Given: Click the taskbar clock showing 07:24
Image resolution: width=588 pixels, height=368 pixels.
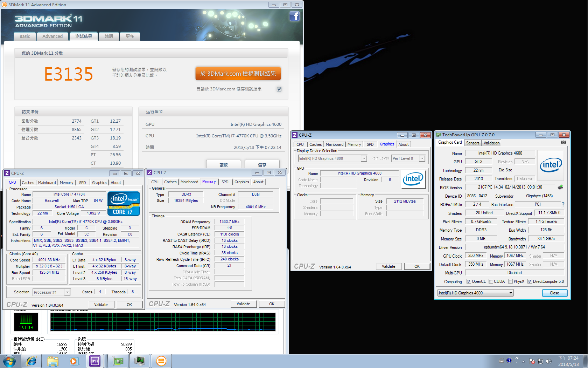Looking at the screenshot, I should click(568, 361).
